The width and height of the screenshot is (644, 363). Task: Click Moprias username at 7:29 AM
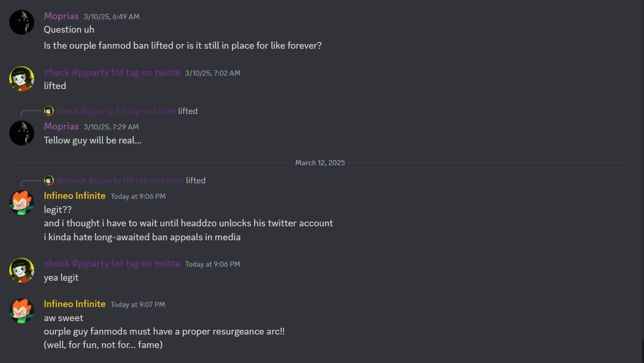(61, 126)
